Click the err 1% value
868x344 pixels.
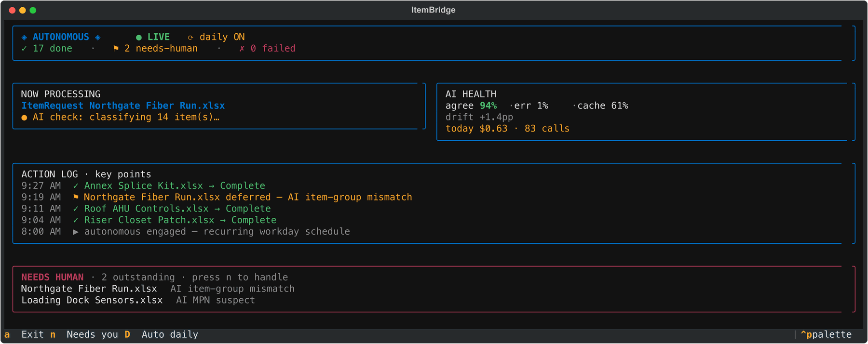tap(531, 106)
